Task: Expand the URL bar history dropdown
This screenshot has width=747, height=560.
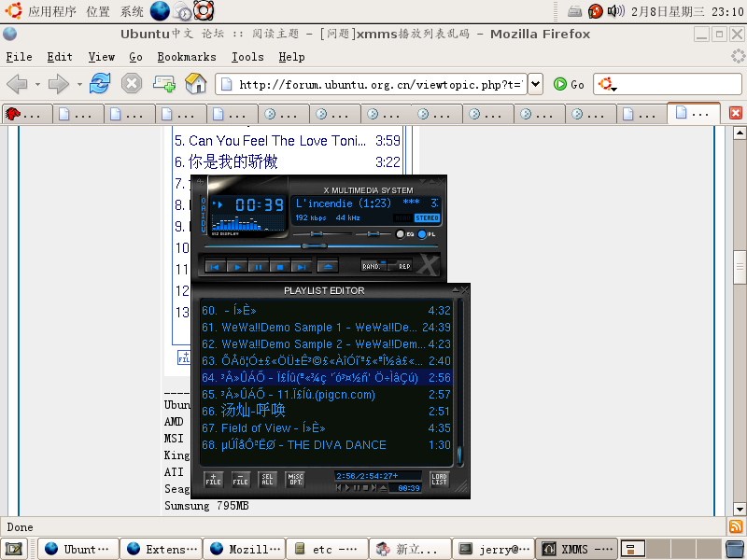Action: 535,84
